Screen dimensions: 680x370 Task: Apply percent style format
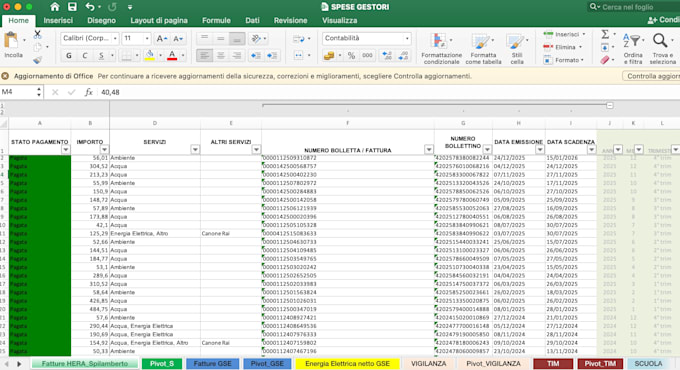coord(351,56)
